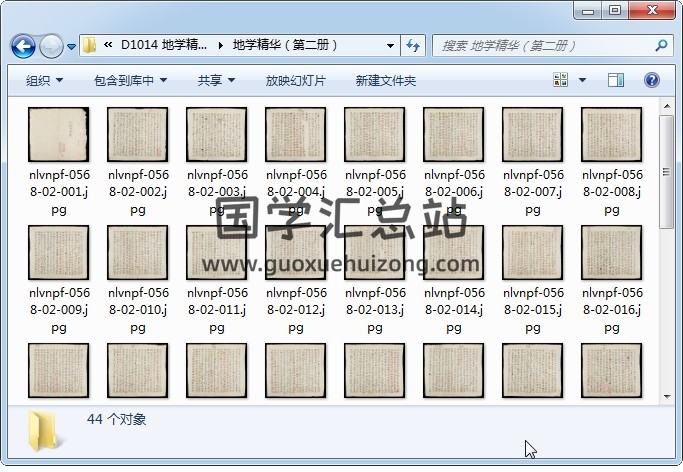Click the Back navigation arrow button
683x472 pixels.
[24, 46]
